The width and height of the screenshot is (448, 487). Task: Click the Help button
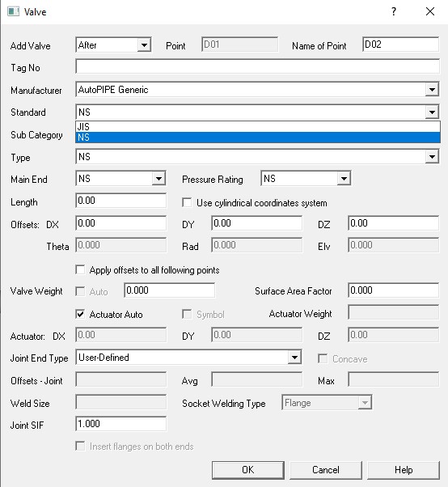pos(404,470)
